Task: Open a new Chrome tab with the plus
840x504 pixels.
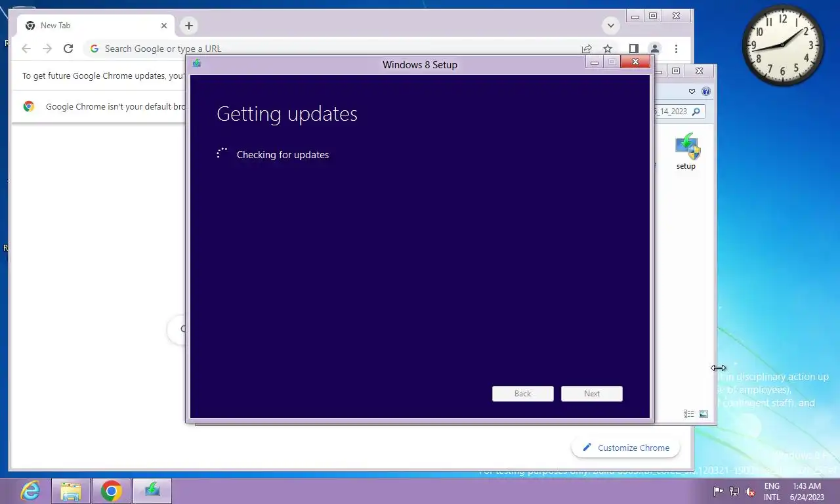Action: (189, 26)
